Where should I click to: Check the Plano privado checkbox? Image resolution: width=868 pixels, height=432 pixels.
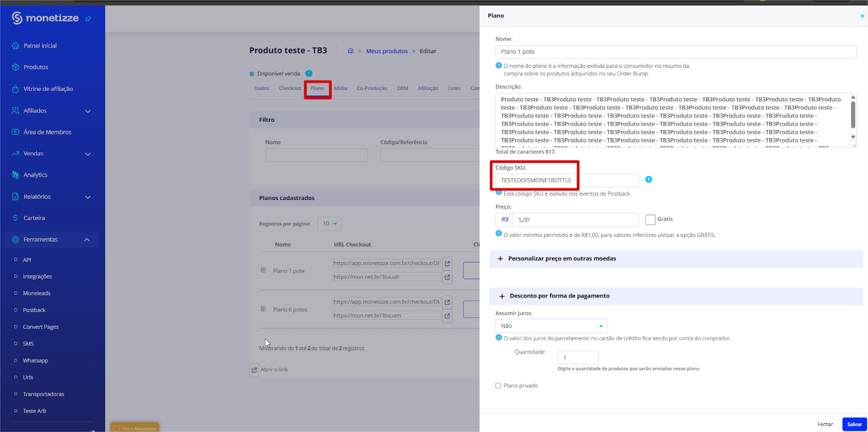(498, 386)
